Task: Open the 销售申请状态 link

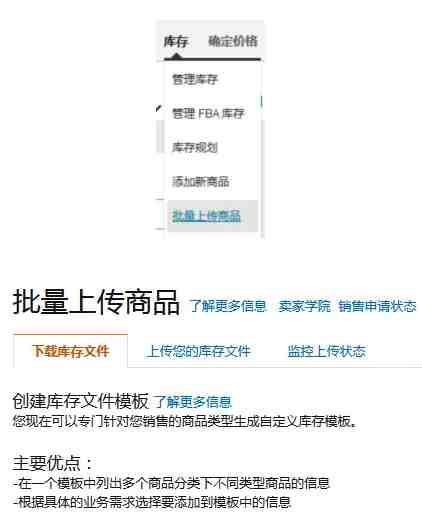Action: point(377,306)
